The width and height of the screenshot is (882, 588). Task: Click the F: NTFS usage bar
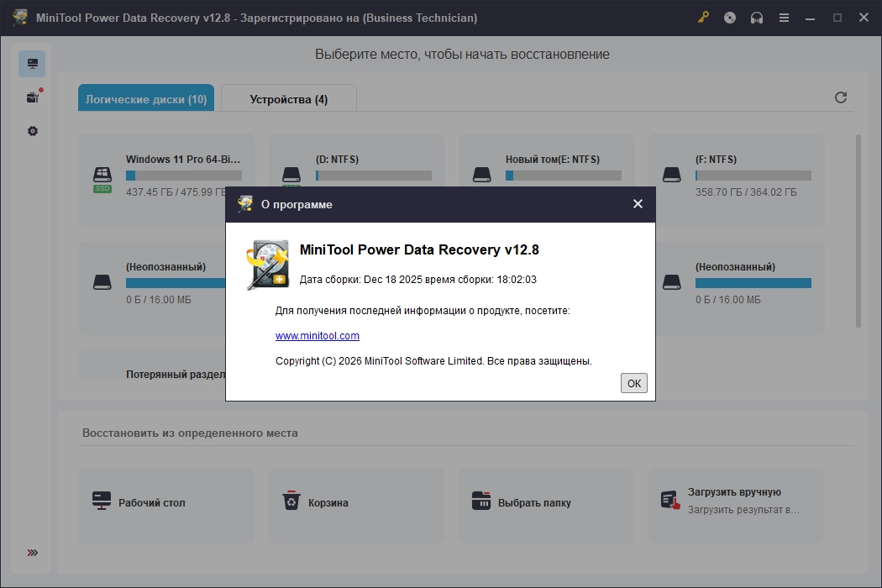coord(753,176)
